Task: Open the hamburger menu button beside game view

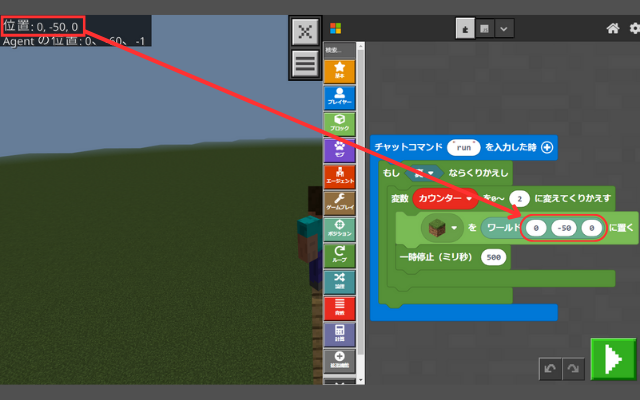Action: tap(305, 64)
